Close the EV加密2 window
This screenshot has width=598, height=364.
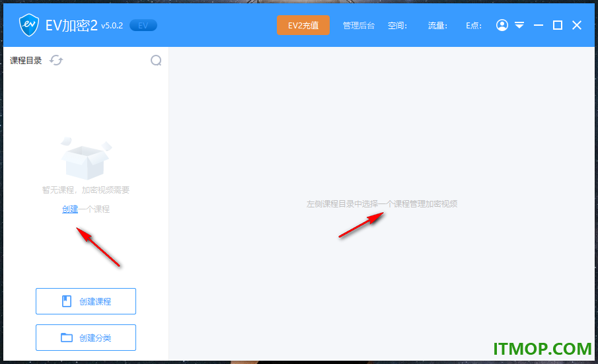pos(577,25)
